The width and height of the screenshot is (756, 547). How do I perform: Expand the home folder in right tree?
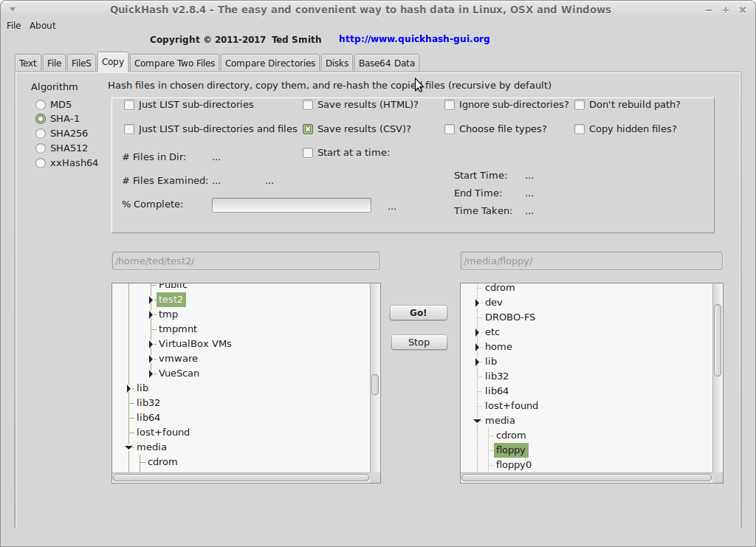[x=478, y=346]
